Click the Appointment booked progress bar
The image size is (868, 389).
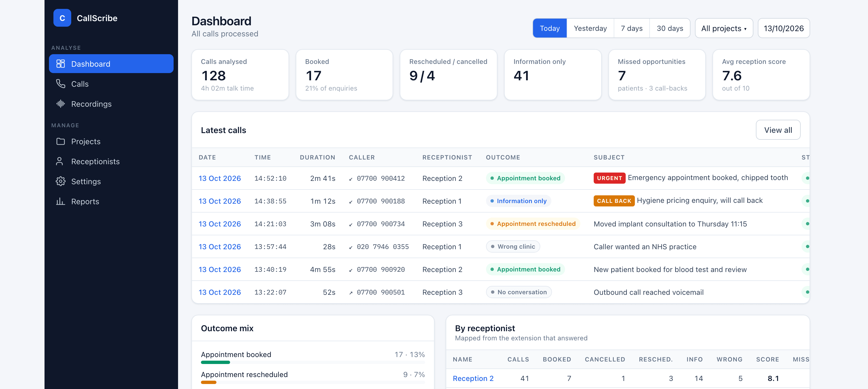point(313,362)
